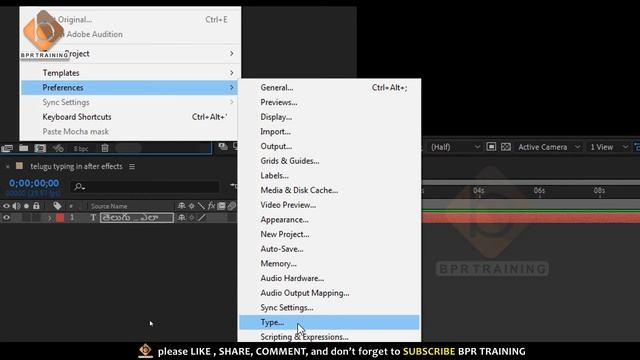Select the 'telugu typing in after effects' timeline tab
The height and width of the screenshot is (360, 640).
pos(76,166)
